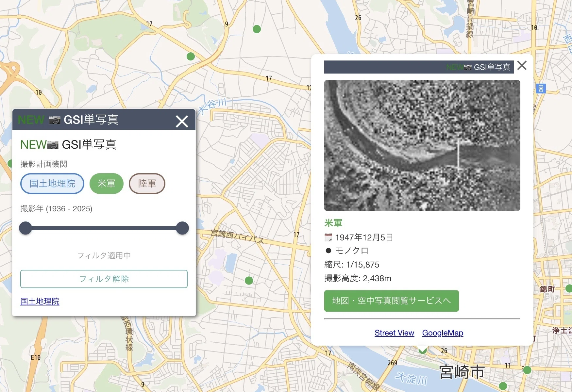Viewport: 572px width, 392px height.
Task: Click the green marker near the route 9 junction
Action: tap(191, 57)
